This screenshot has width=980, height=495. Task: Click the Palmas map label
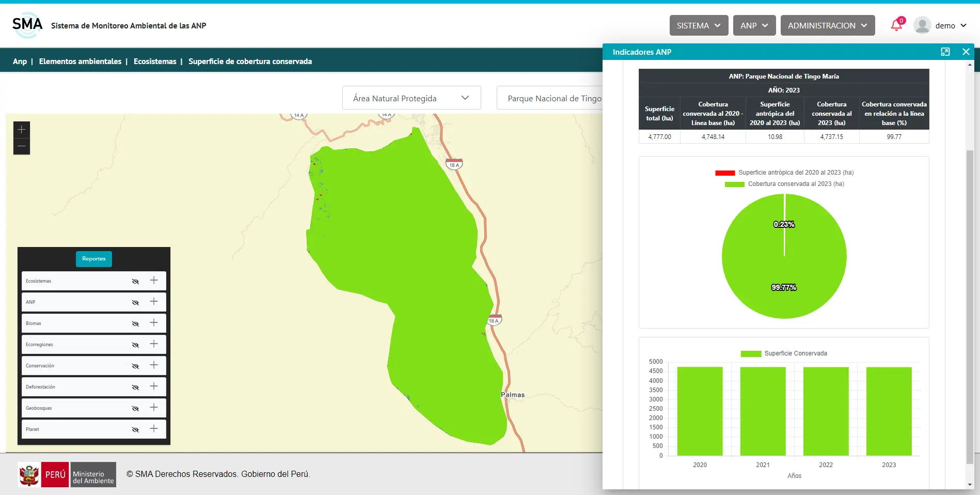513,395
